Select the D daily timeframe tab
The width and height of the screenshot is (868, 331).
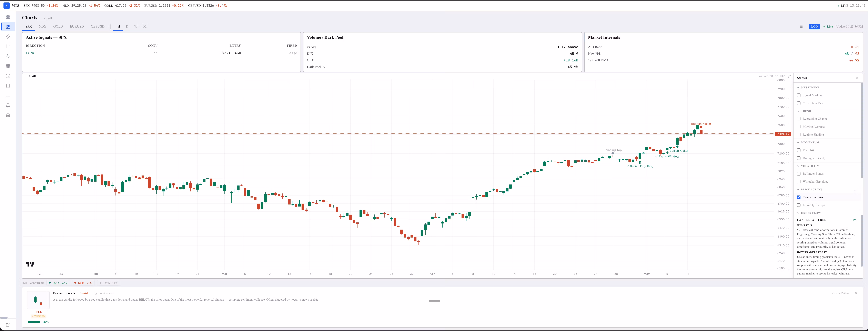tap(127, 27)
